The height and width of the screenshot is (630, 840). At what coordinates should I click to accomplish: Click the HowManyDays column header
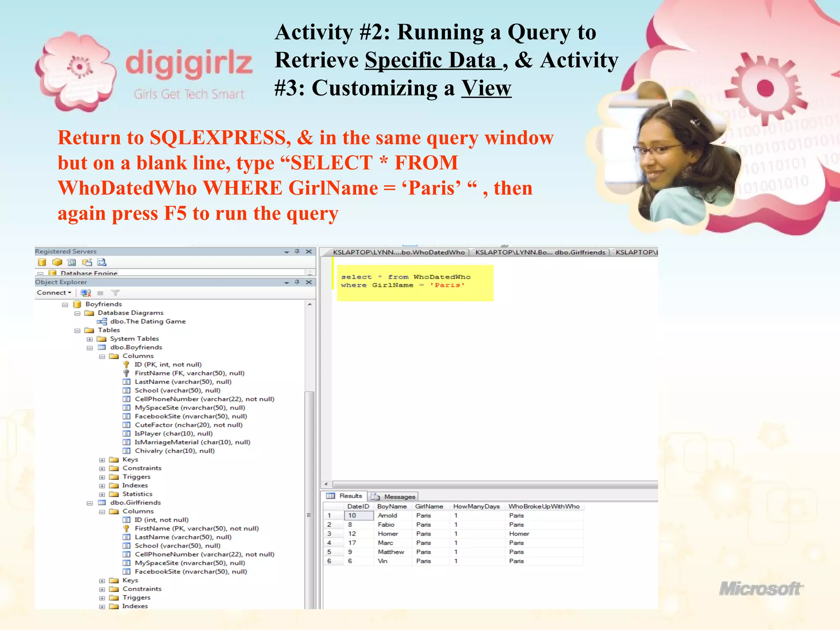click(x=477, y=507)
